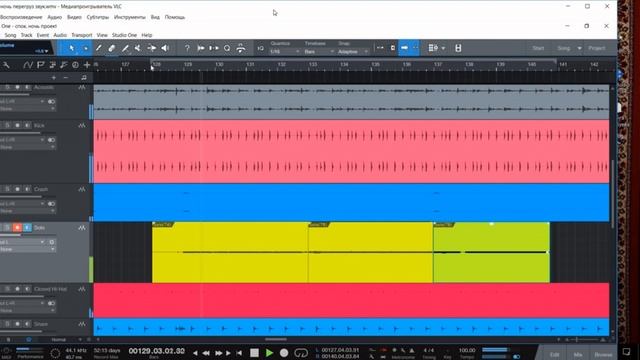Click the ripple edit icon in the toolbar
Image resolution: width=640 pixels, height=360 pixels.
[x=380, y=48]
